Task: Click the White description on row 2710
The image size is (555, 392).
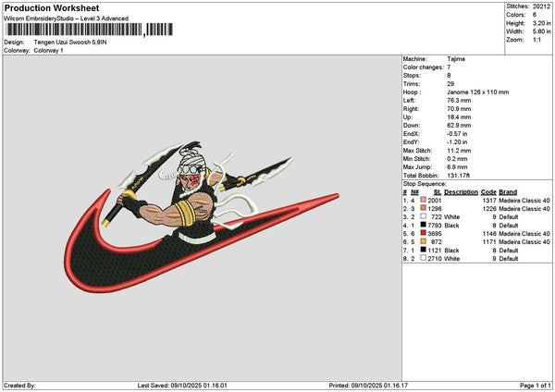Action: 452,259
